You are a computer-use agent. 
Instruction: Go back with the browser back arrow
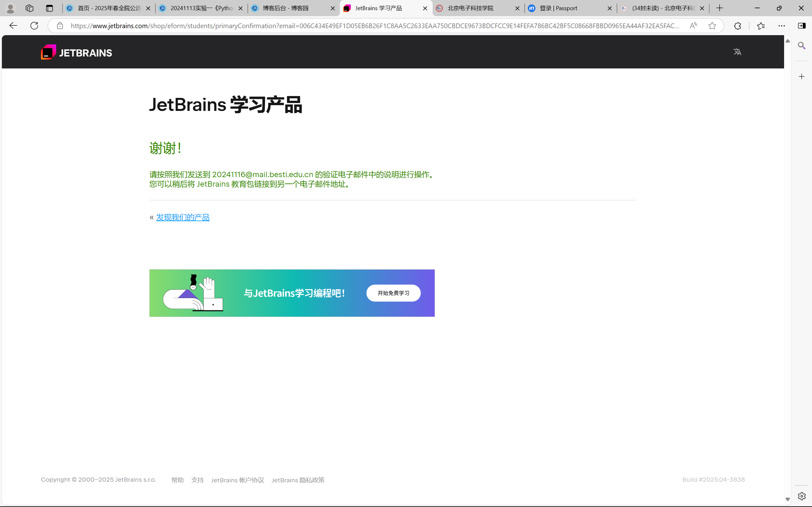(x=13, y=26)
